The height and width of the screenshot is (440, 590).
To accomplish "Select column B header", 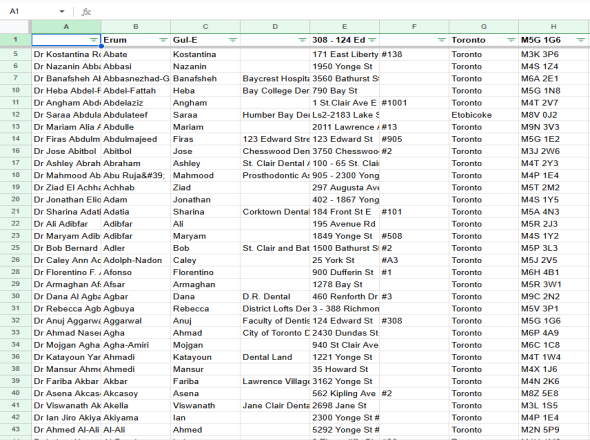I will point(136,27).
